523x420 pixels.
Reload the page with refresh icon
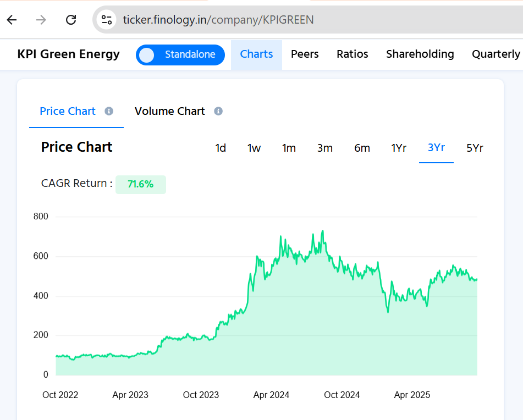pyautogui.click(x=71, y=20)
